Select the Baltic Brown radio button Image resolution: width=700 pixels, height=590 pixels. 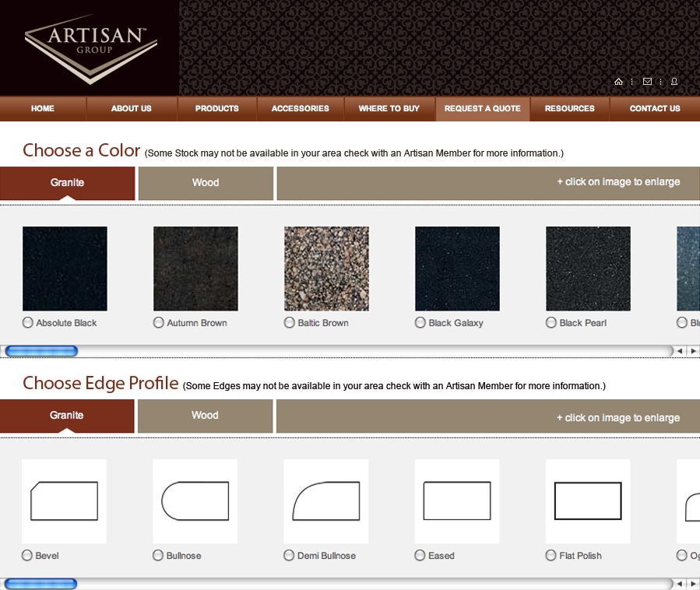coord(290,322)
